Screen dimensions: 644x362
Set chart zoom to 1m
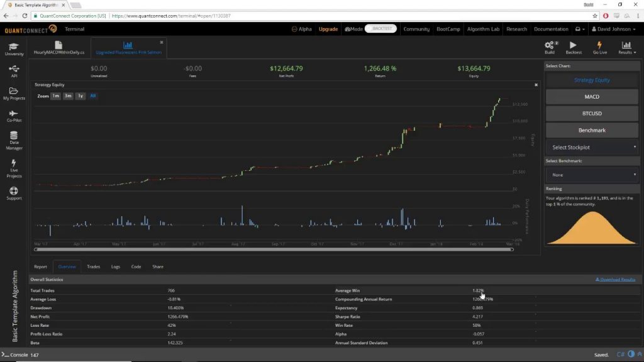pyautogui.click(x=55, y=96)
